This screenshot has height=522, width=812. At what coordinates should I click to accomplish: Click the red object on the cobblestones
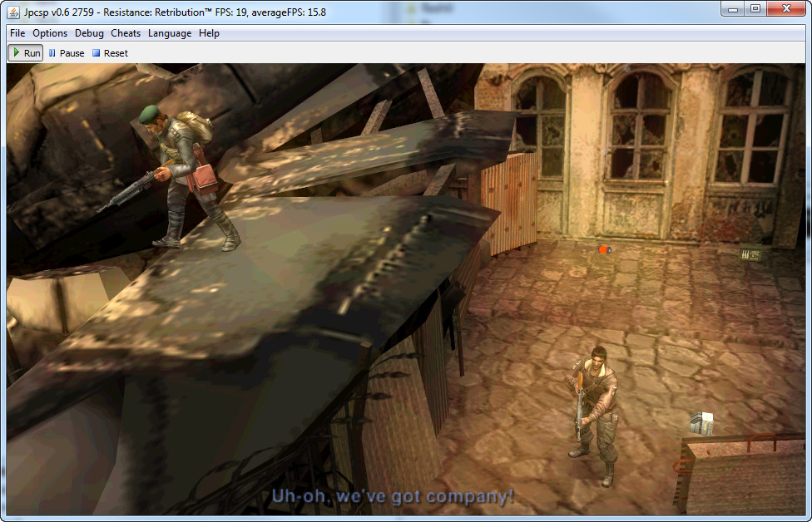coord(605,249)
